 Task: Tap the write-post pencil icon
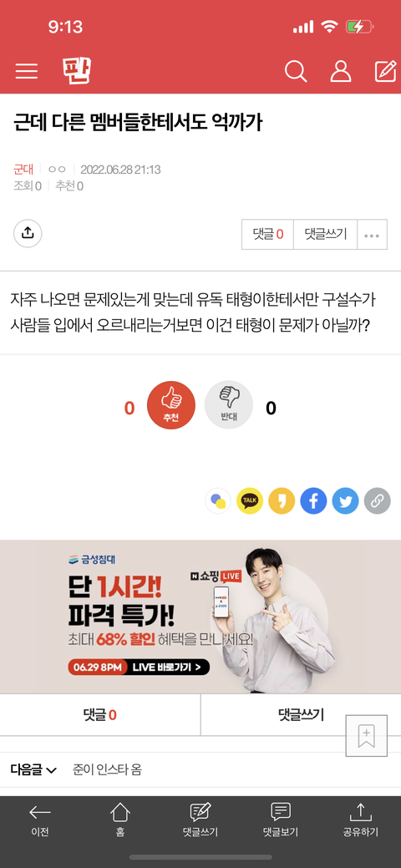(385, 71)
